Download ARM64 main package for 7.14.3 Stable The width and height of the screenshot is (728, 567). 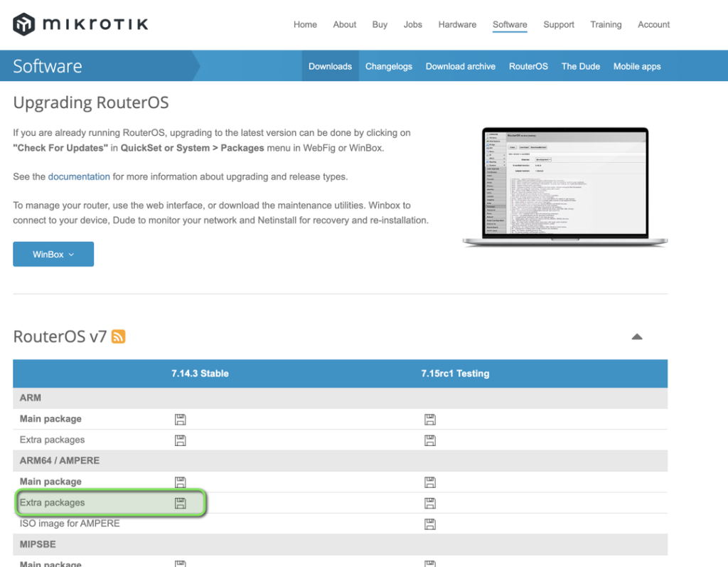(180, 482)
